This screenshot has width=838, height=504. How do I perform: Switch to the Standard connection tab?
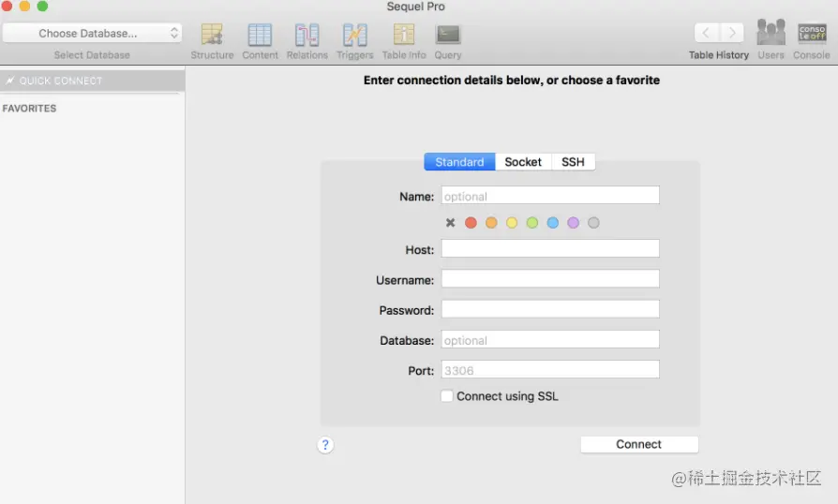(x=459, y=162)
